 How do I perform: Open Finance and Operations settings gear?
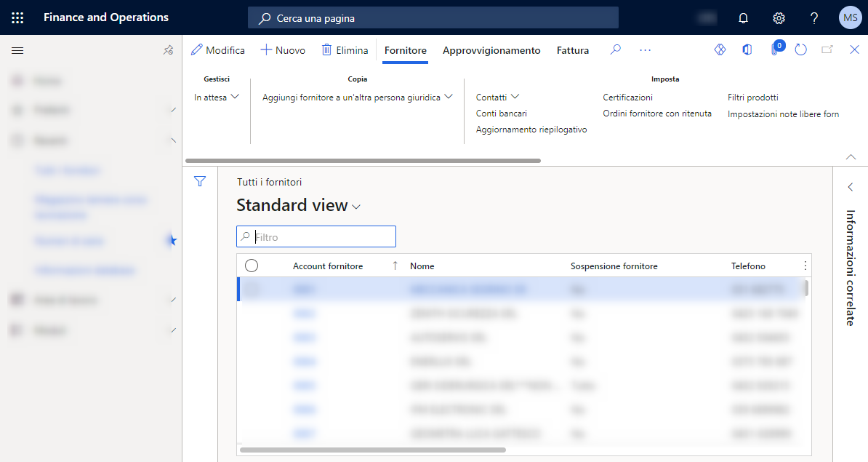pyautogui.click(x=778, y=17)
